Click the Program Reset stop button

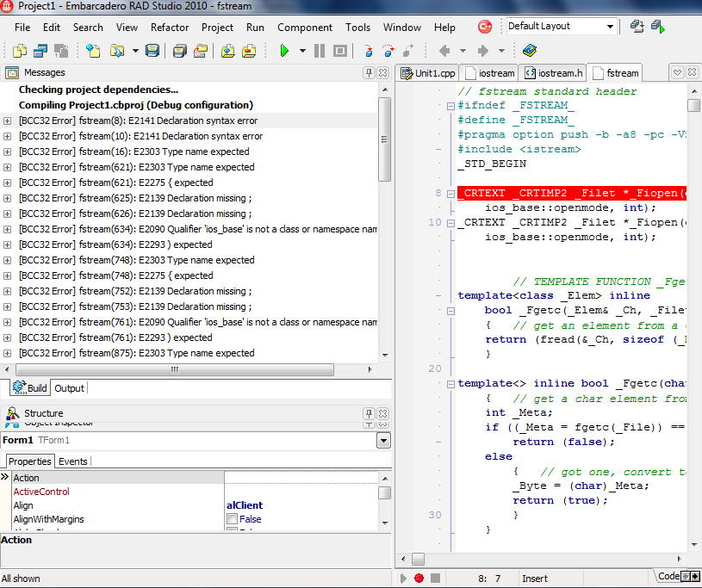[340, 52]
